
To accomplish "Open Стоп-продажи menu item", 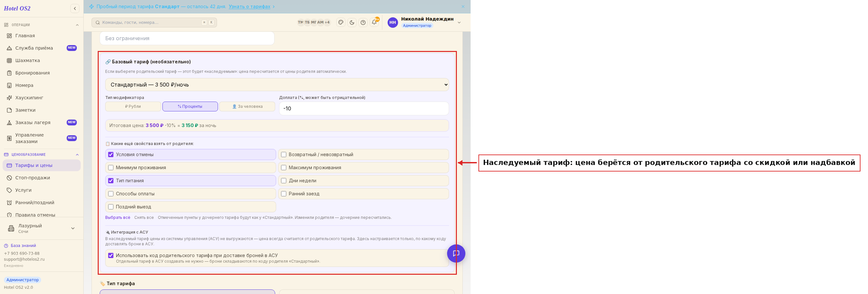I will 42,178.
